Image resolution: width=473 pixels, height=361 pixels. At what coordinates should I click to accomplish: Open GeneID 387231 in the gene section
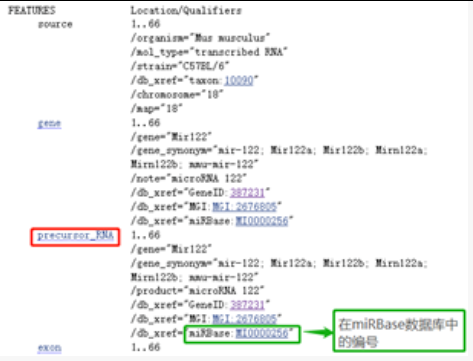(x=247, y=193)
